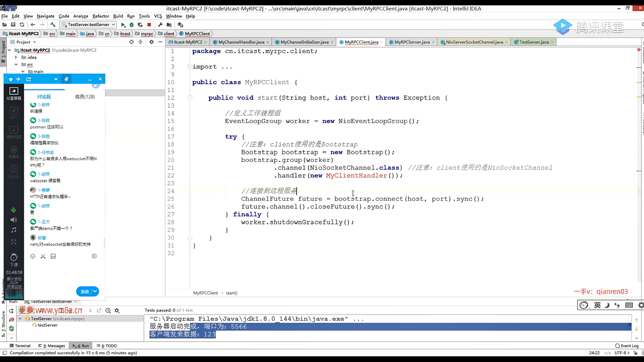Run TestServer with green play icon

(x=123, y=25)
